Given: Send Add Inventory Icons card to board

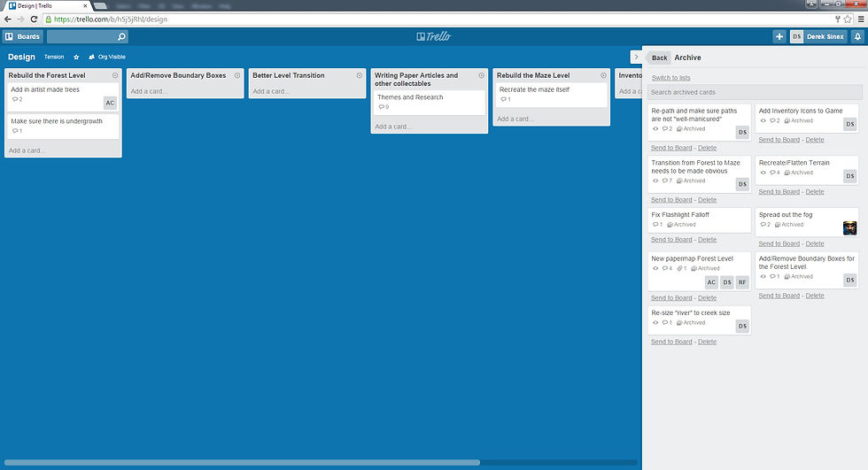Looking at the screenshot, I should (x=779, y=140).
